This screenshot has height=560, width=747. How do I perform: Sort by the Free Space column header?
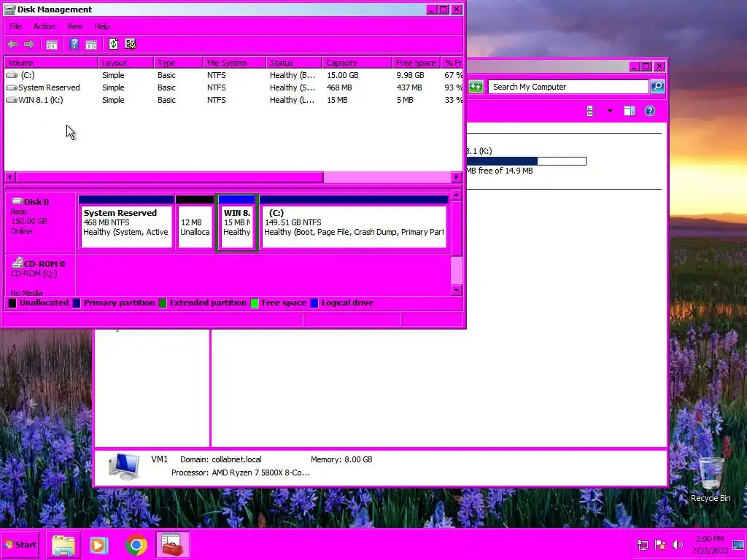[416, 63]
